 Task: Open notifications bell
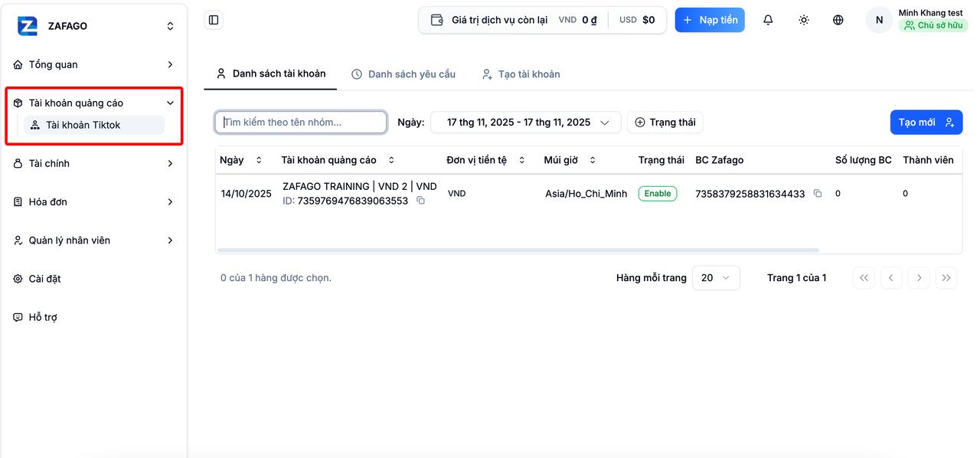[x=768, y=20]
